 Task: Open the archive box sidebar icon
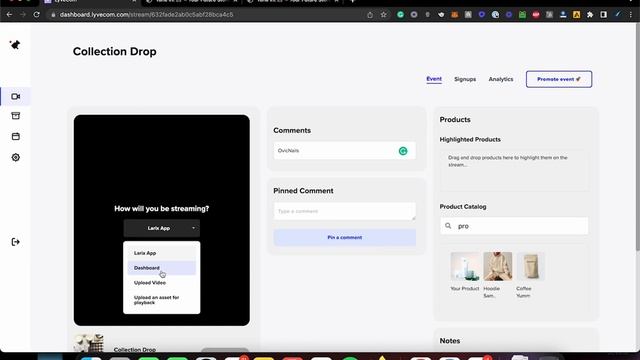coord(16,116)
